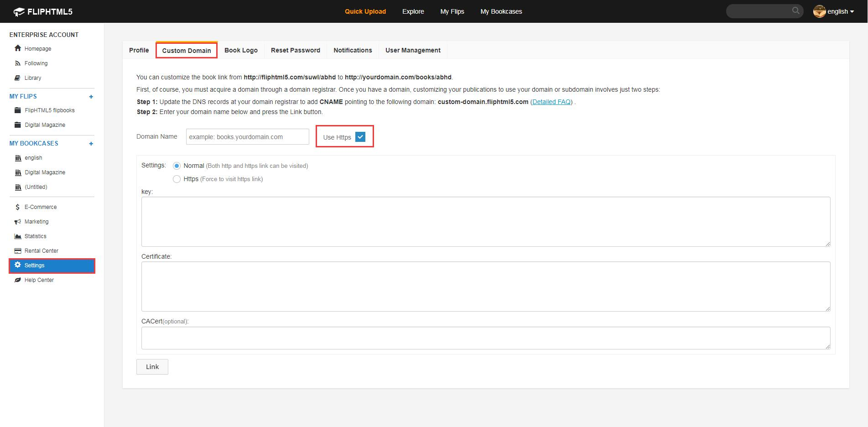Click the MY FLIPS section heading
Screen dimensions: 868x427
tap(23, 96)
